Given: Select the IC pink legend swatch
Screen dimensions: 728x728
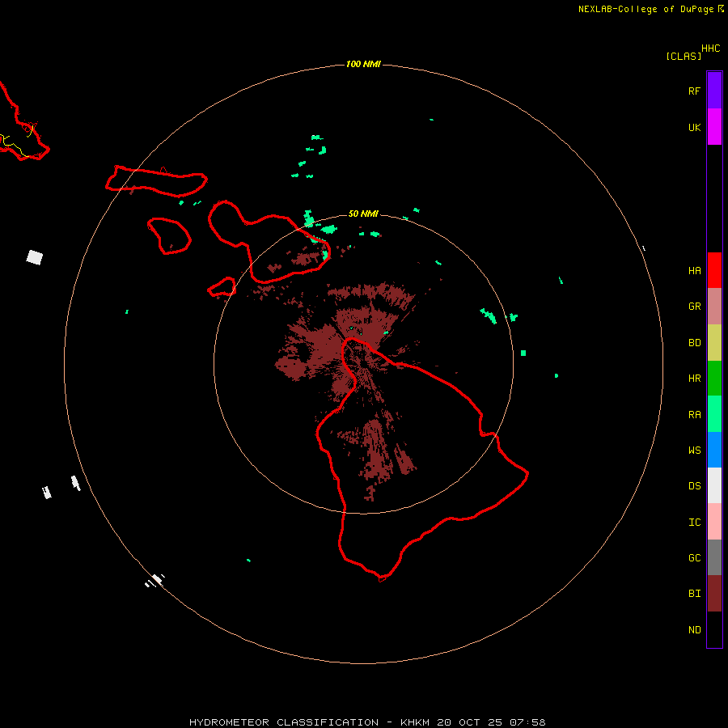Looking at the screenshot, I should [714, 522].
